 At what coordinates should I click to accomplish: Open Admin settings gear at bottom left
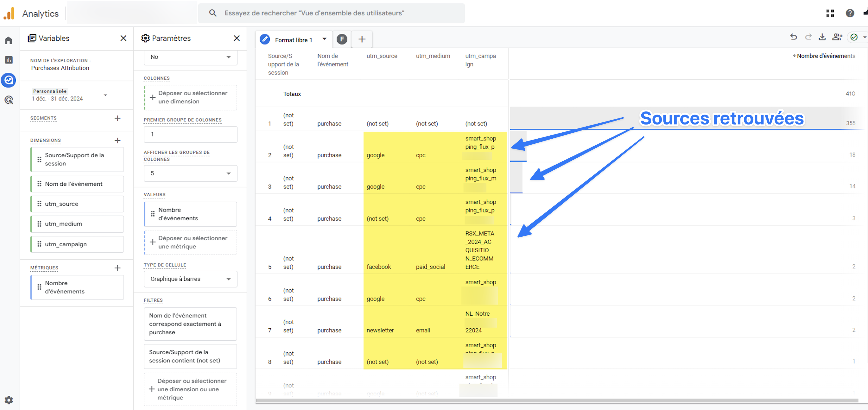coord(9,400)
